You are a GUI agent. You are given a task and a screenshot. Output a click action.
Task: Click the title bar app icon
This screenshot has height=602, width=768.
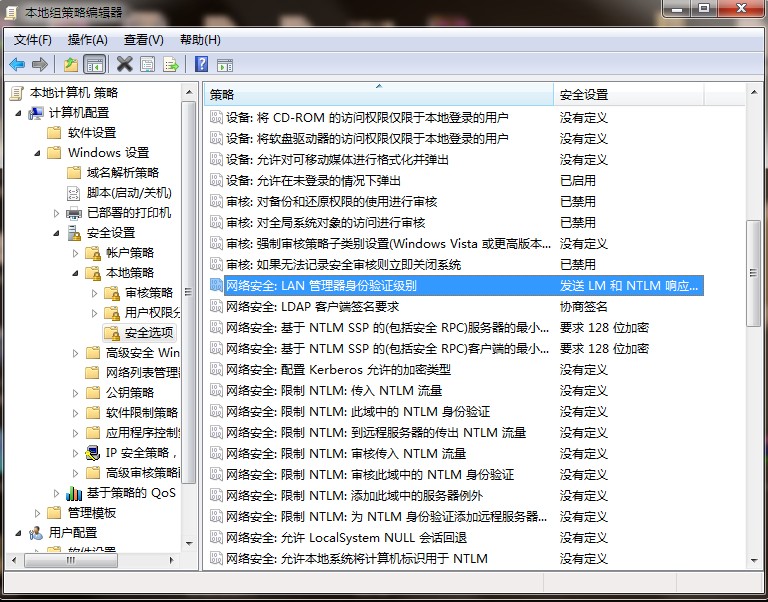click(x=12, y=12)
